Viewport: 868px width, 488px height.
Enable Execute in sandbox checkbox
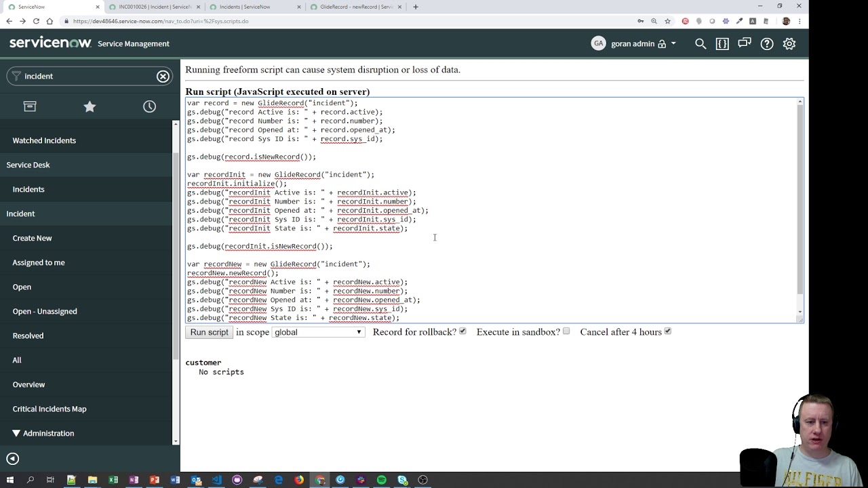[566, 331]
